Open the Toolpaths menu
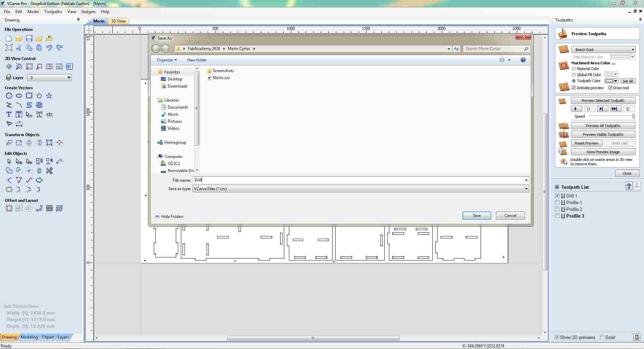The image size is (644, 349). tap(53, 11)
